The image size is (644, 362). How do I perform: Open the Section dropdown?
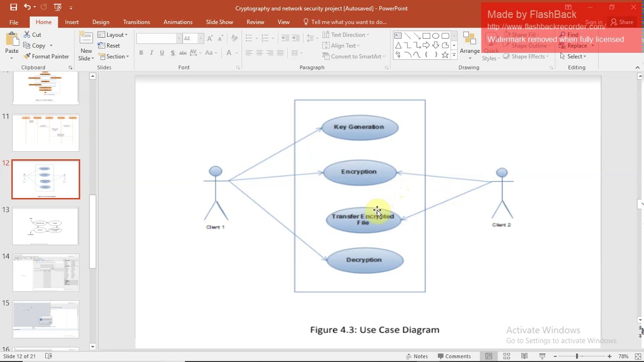[x=114, y=56]
